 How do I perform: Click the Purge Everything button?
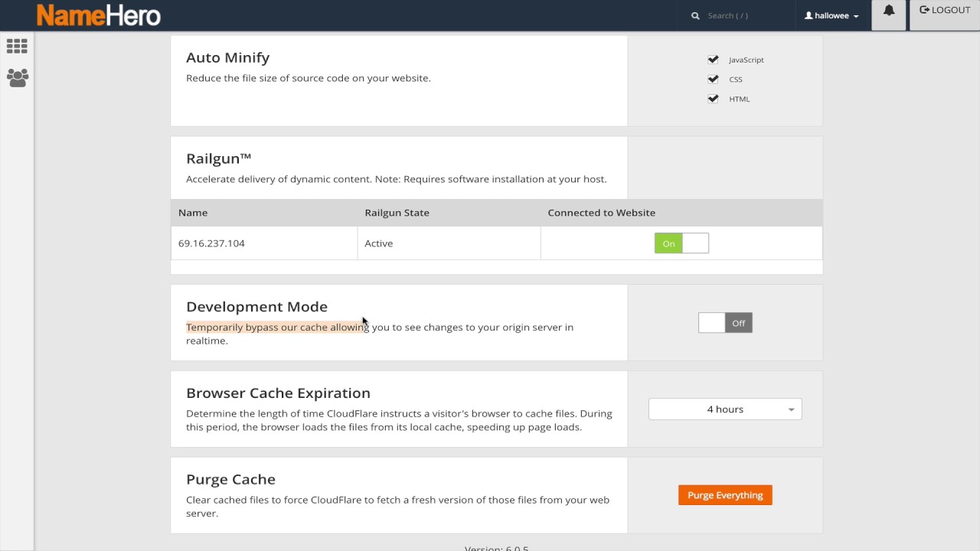click(725, 495)
